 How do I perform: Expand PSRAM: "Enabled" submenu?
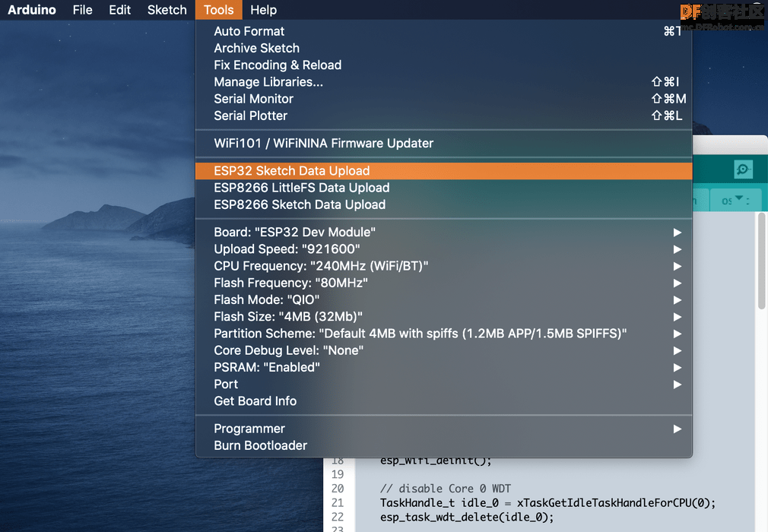444,368
